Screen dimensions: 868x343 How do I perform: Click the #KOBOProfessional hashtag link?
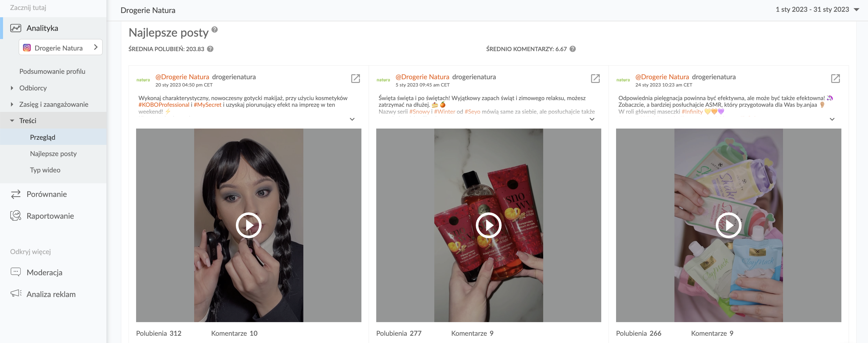tap(164, 105)
